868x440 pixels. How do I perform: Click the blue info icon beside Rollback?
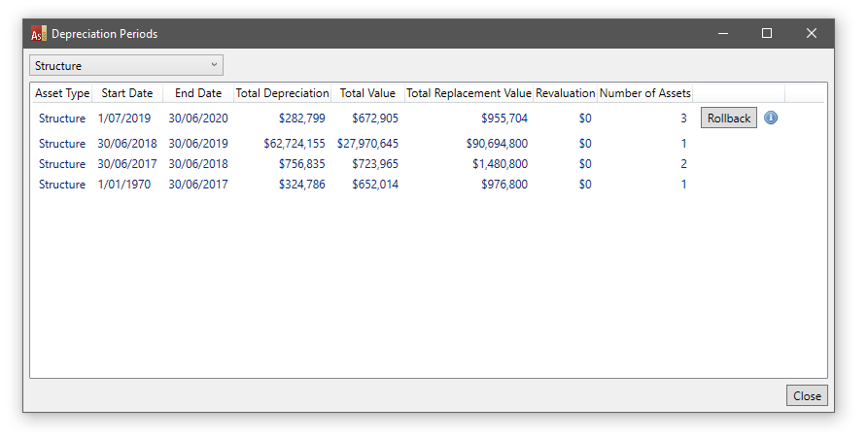click(771, 118)
